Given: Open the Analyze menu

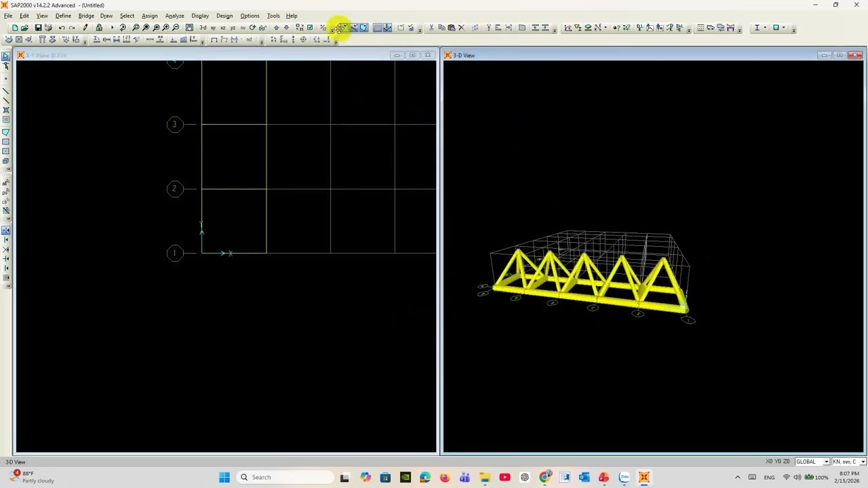Looking at the screenshot, I should 174,16.
